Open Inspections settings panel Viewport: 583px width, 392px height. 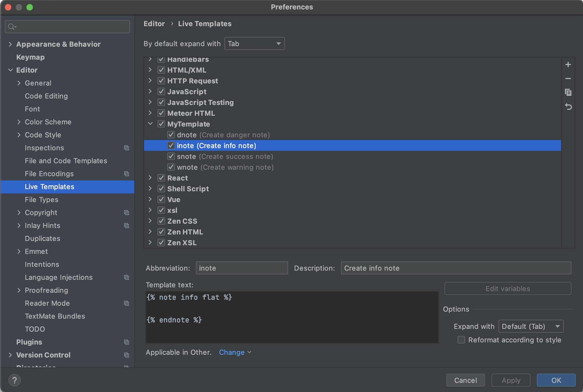pos(44,147)
